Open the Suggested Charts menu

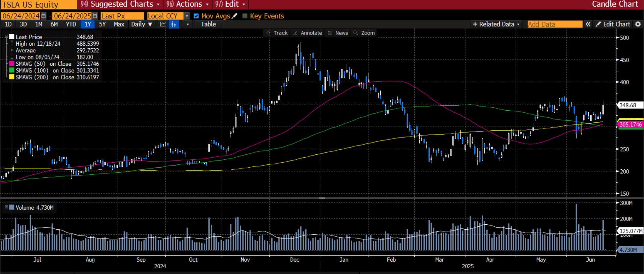tap(120, 4)
